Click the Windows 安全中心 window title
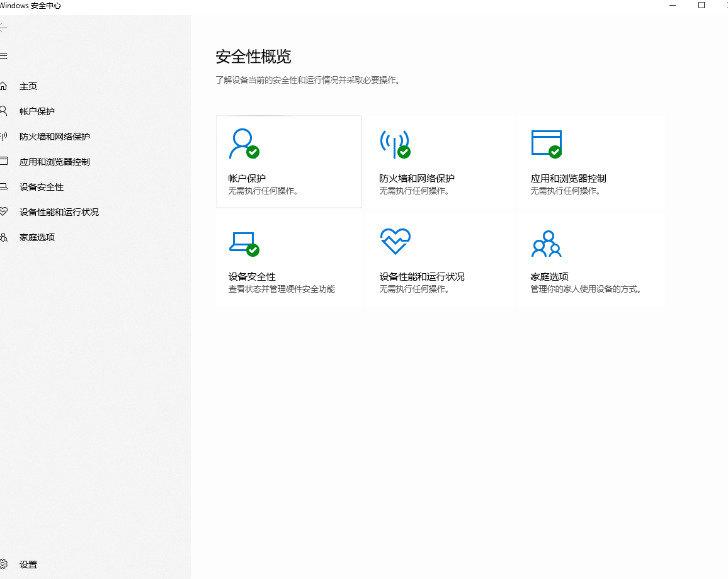Viewport: 728px width, 579px height. [x=31, y=6]
